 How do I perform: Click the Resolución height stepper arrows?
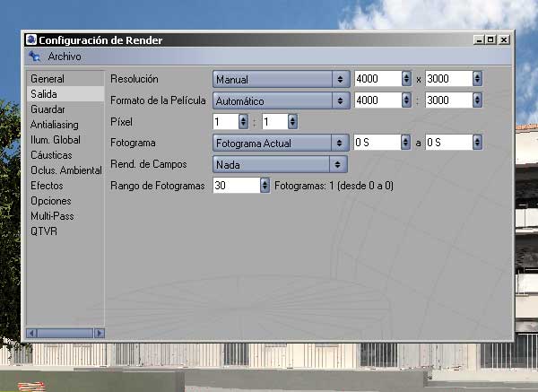[x=477, y=79]
